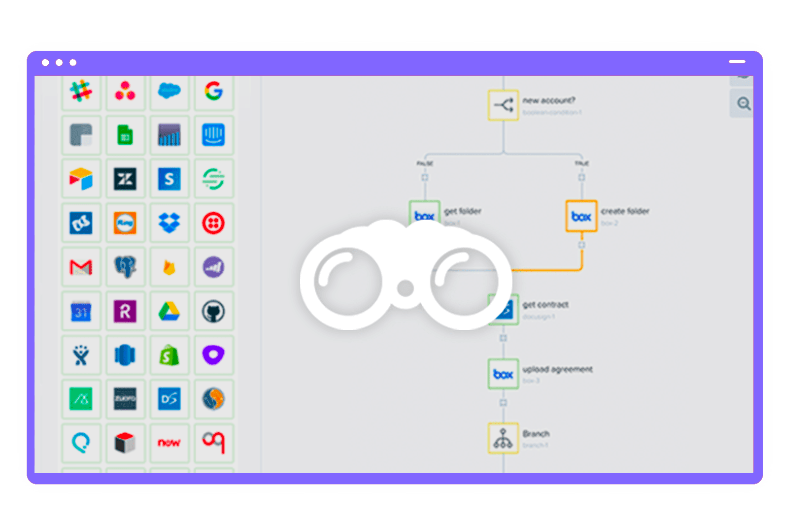This screenshot has height=514, width=812.
Task: Choose the Gmail connector
Action: tap(81, 267)
